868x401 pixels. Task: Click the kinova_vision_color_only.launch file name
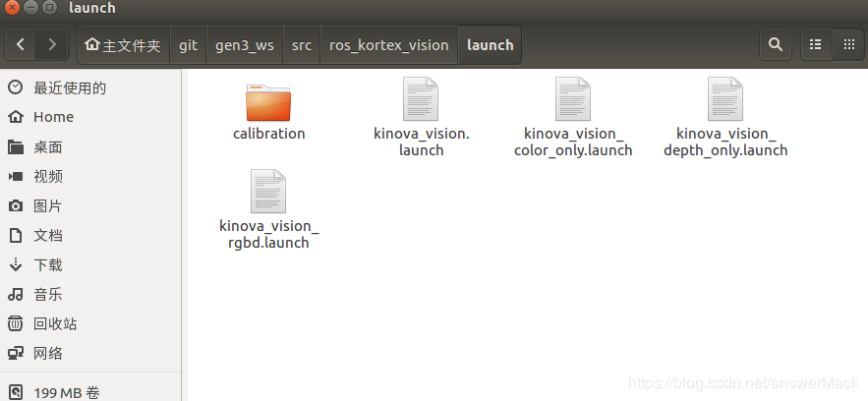click(573, 142)
